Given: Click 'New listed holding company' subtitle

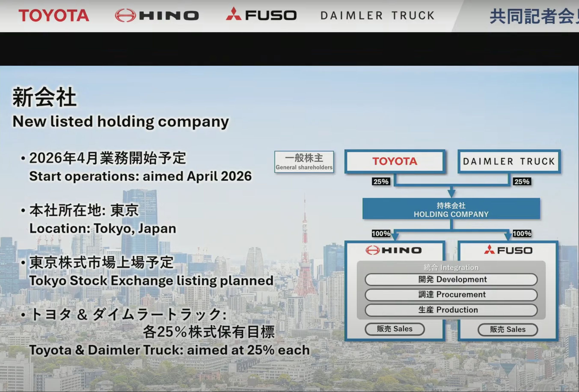Looking at the screenshot, I should 121,122.
